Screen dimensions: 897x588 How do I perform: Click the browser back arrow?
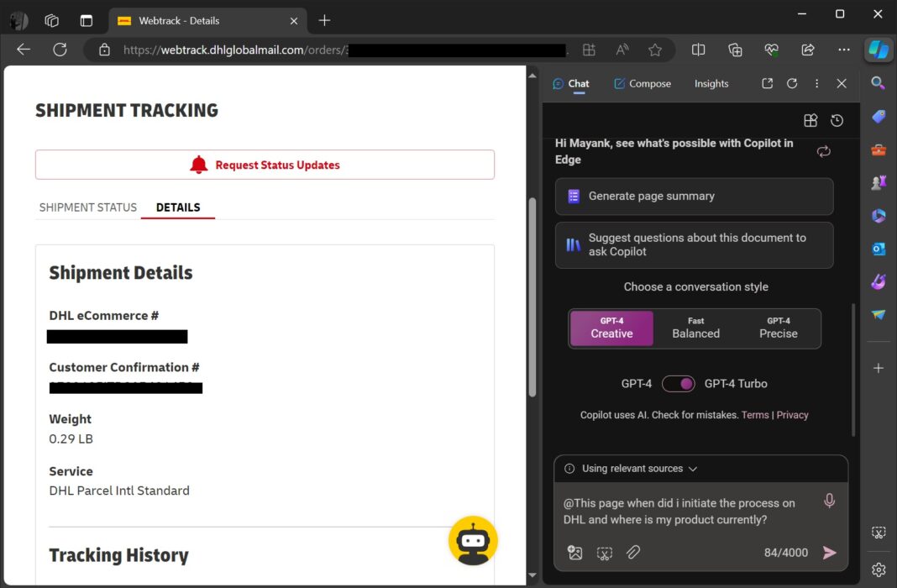[x=24, y=50]
